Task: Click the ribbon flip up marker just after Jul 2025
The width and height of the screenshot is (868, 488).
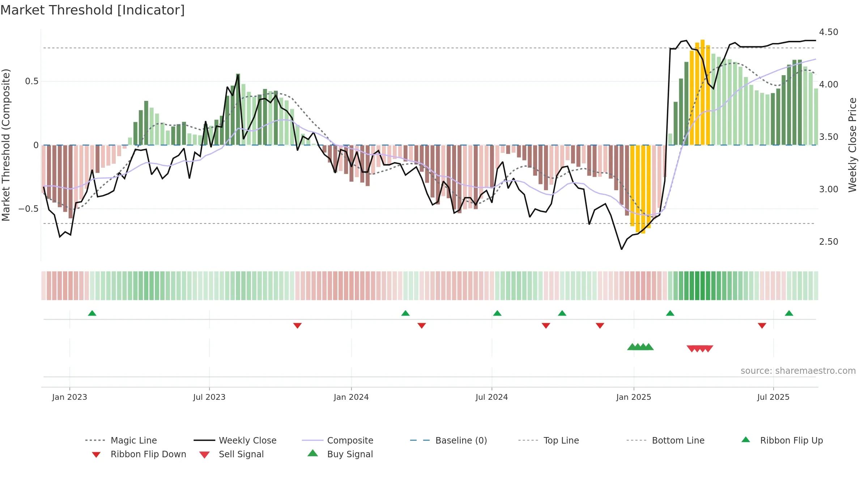Action: click(x=789, y=313)
